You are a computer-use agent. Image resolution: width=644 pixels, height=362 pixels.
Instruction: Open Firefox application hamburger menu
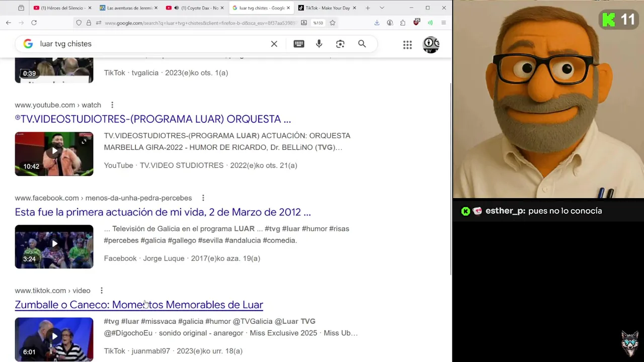[443, 23]
